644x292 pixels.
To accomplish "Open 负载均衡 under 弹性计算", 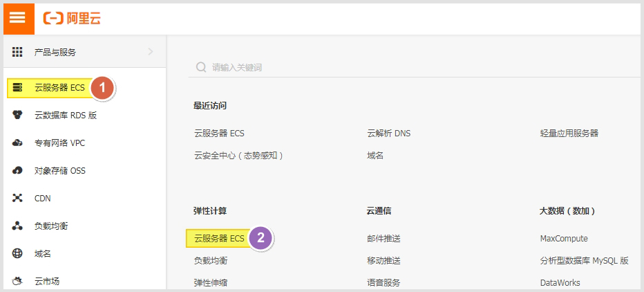I will click(x=211, y=261).
